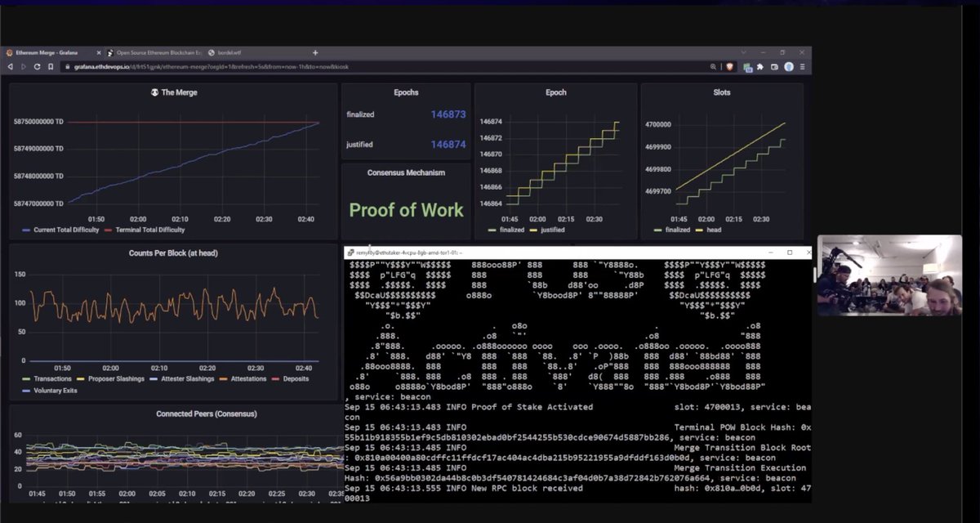Click the Grafana favicon on the first tab
Image resolution: width=980 pixels, height=523 pixels.
(x=9, y=52)
